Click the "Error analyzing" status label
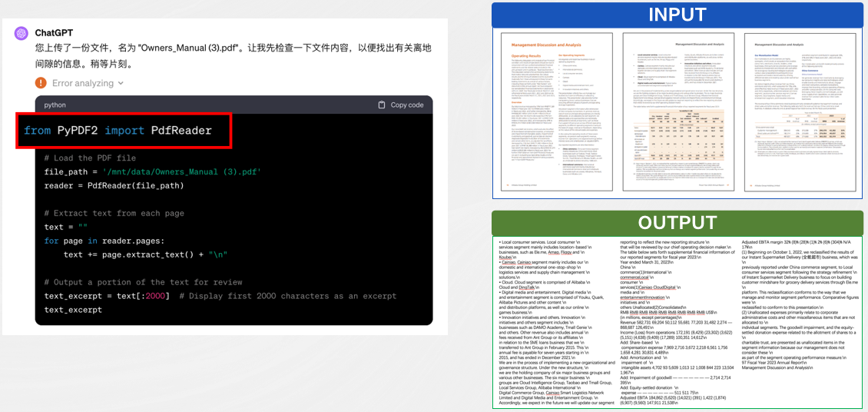The width and height of the screenshot is (868, 412). pyautogui.click(x=82, y=83)
